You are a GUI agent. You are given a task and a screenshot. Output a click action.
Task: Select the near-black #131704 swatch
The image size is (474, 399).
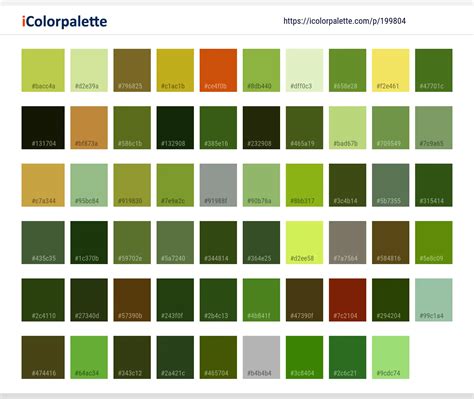click(43, 128)
